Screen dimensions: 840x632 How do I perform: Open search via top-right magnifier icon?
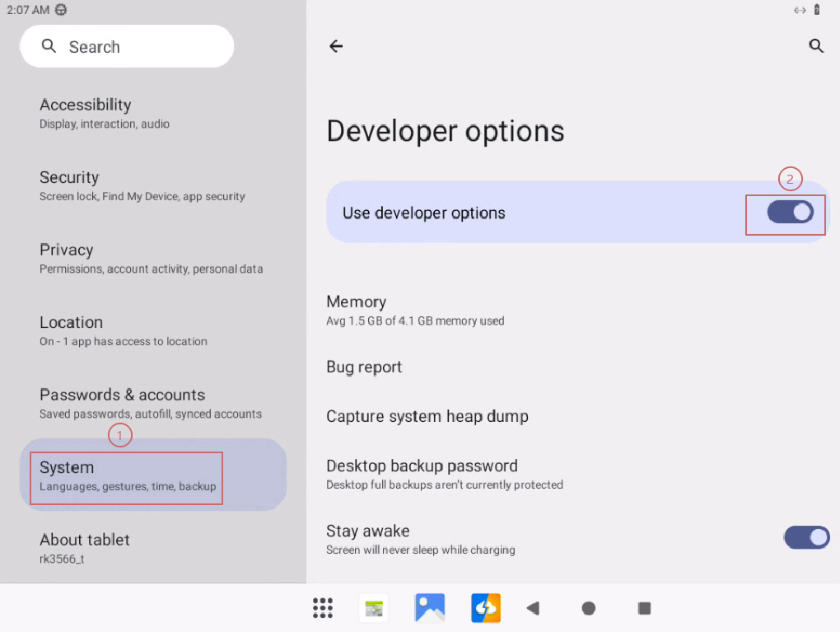coord(816,46)
